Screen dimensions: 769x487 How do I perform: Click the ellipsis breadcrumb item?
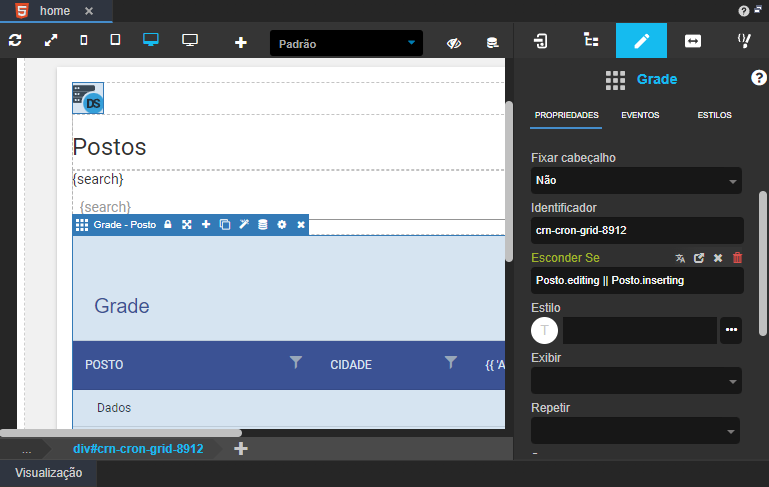[26, 450]
